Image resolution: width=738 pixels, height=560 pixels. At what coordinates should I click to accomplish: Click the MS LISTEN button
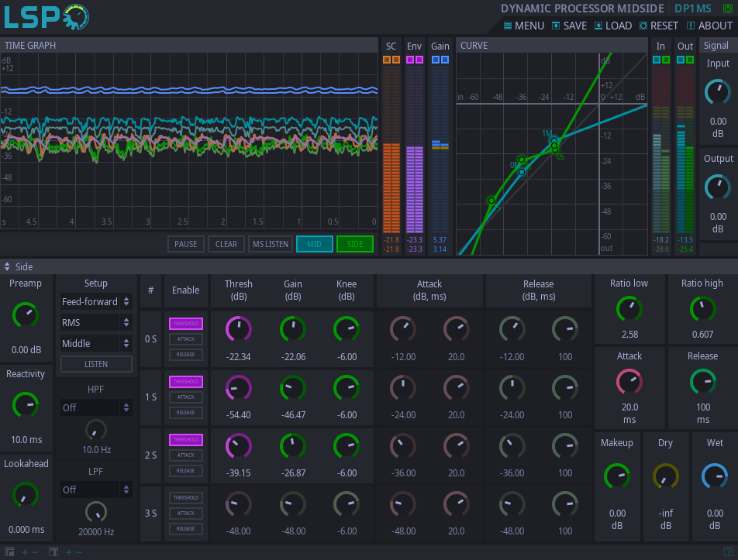(271, 244)
